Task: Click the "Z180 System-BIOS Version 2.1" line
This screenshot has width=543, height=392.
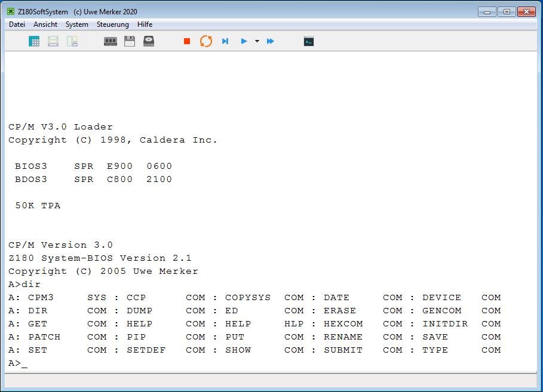Action: pyautogui.click(x=100, y=258)
